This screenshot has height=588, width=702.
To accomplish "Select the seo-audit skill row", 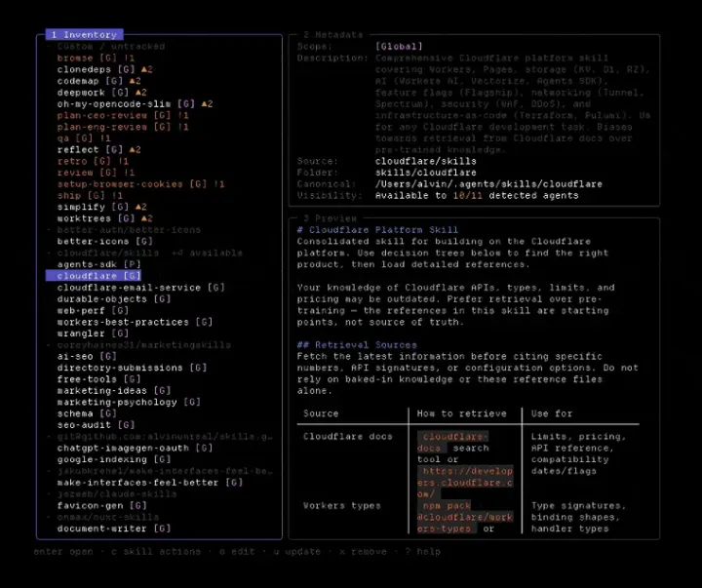I will (96, 425).
